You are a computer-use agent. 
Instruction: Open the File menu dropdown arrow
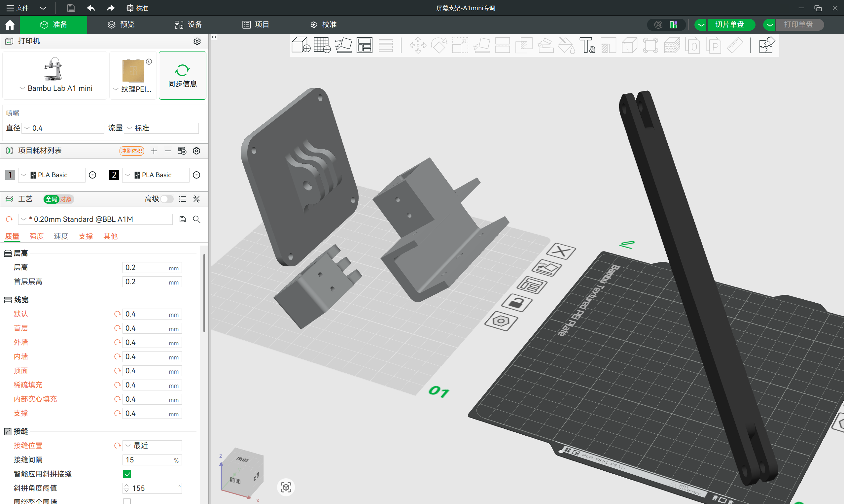coord(43,8)
